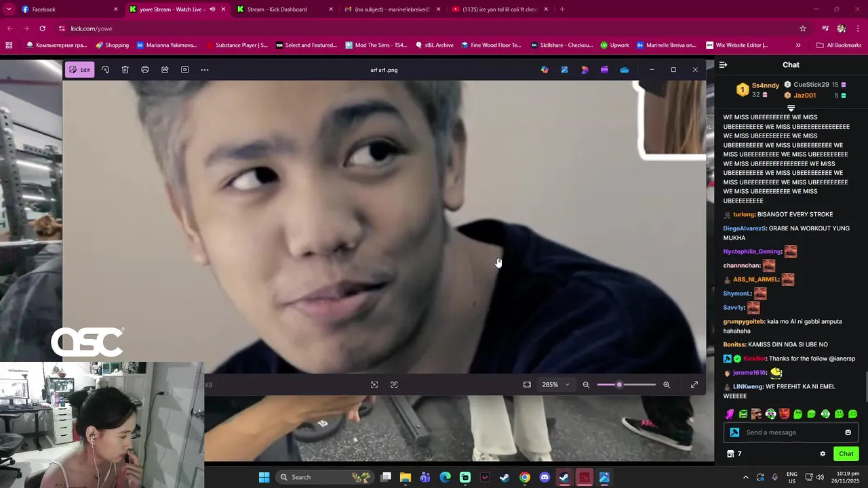The width and height of the screenshot is (868, 488).
Task: Rotate the image in Photos viewer
Action: point(105,70)
